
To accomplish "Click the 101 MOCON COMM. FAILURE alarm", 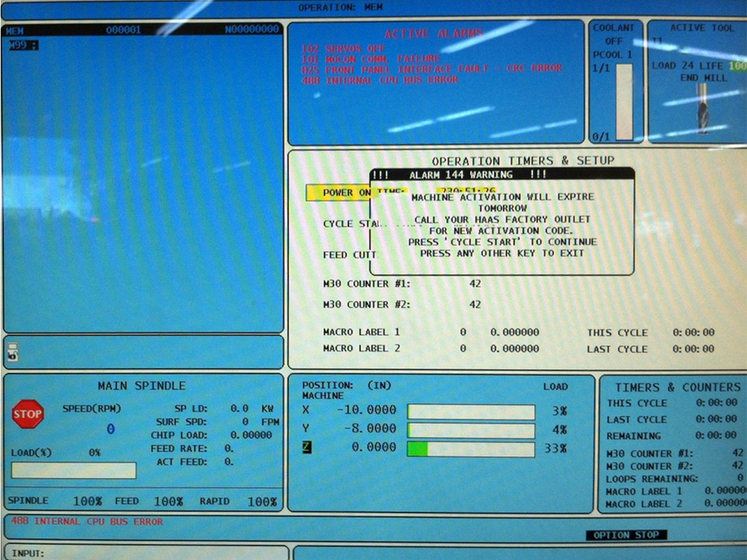I will point(370,58).
